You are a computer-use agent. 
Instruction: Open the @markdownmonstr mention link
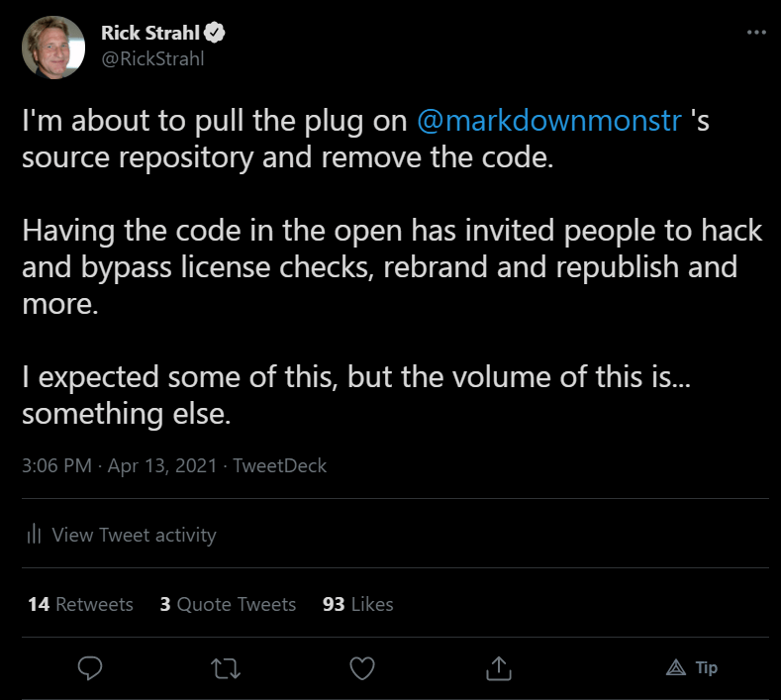(x=549, y=121)
